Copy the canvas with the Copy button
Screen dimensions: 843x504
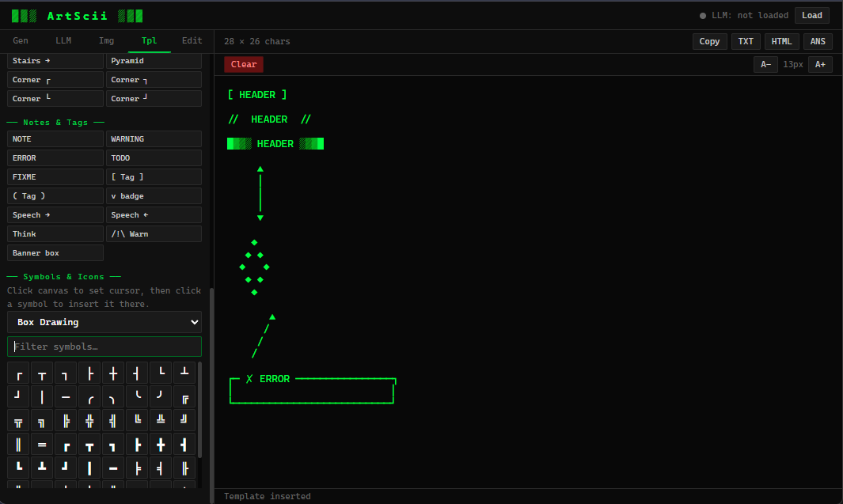[x=709, y=41]
